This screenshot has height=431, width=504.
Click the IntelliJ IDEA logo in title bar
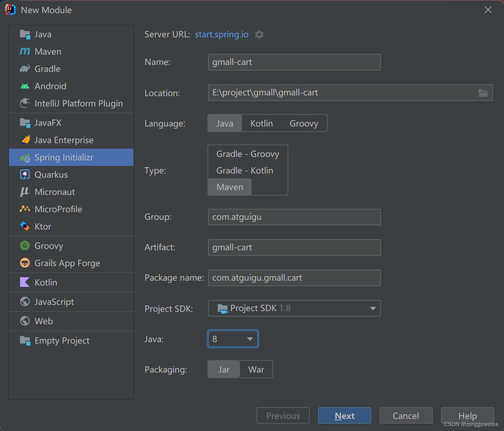click(10, 10)
